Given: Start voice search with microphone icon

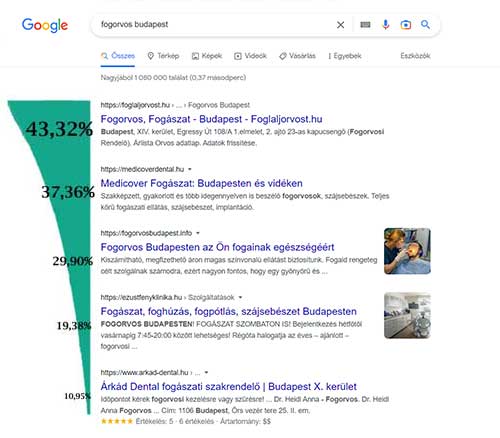Looking at the screenshot, I should pos(385,25).
